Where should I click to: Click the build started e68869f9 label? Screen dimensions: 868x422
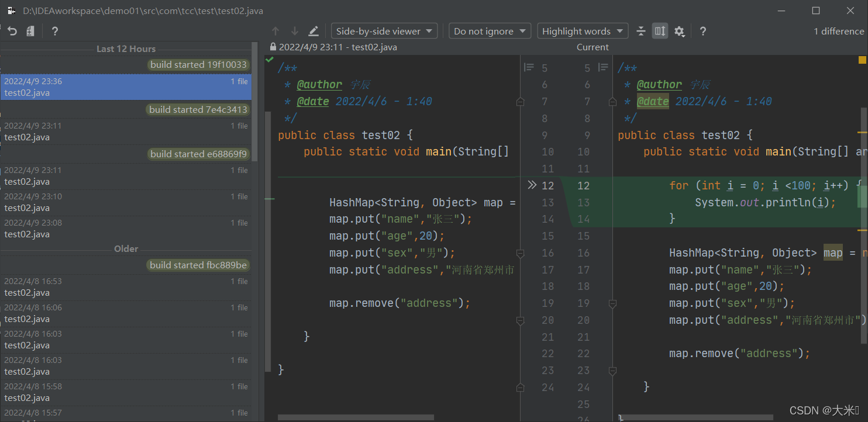click(198, 154)
